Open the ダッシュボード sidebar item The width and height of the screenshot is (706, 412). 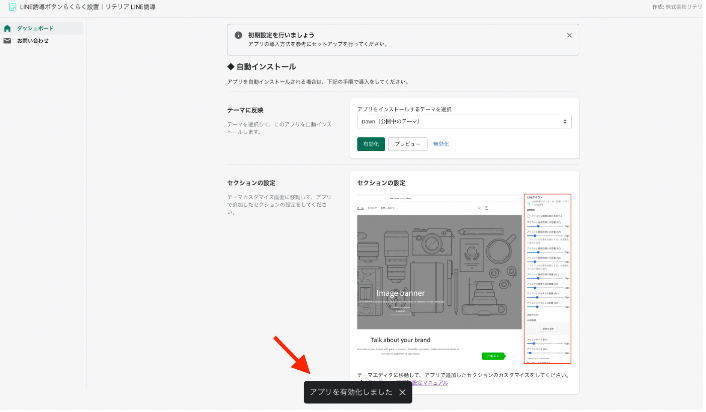click(x=42, y=28)
